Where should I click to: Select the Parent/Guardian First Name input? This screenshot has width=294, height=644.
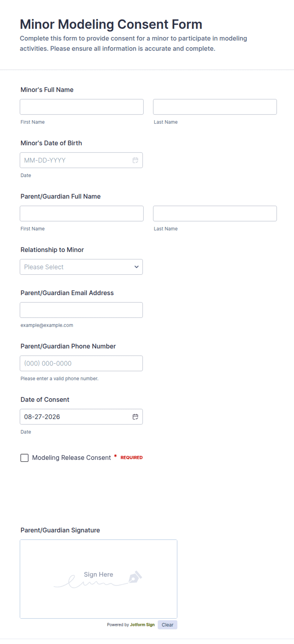[82, 214]
